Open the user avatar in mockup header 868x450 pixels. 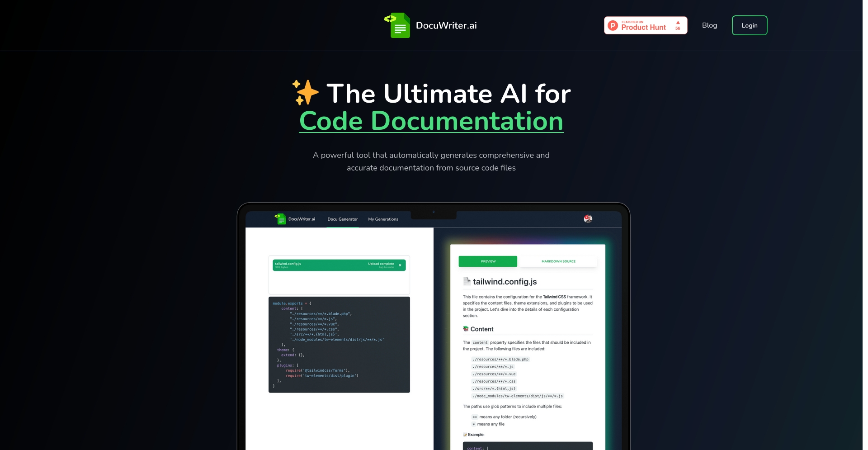point(588,219)
